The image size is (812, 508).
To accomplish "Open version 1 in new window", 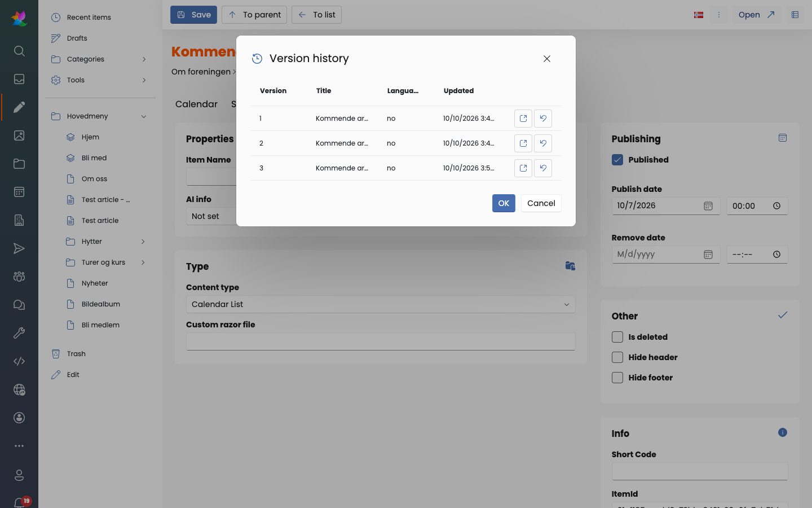I will tap(523, 119).
